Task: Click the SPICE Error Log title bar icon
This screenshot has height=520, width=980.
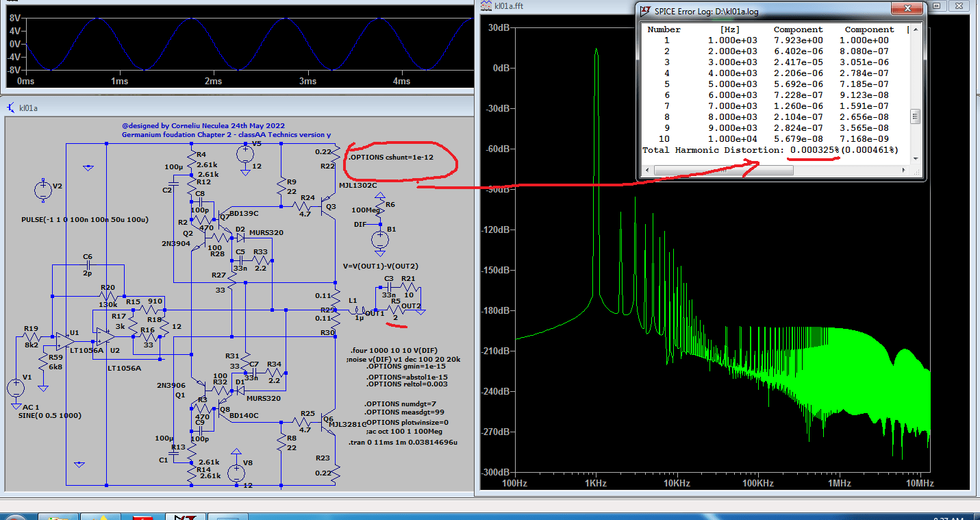Action: (645, 11)
